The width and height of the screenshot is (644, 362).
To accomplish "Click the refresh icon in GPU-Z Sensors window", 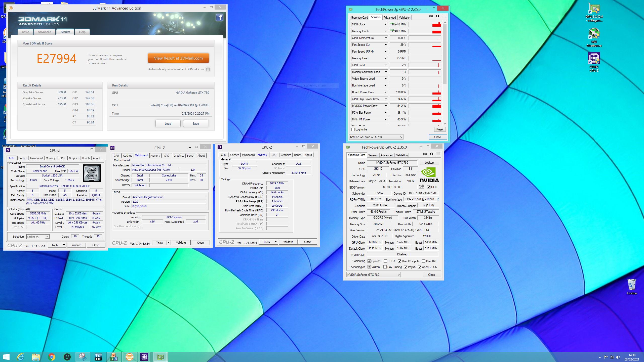I will tap(437, 16).
